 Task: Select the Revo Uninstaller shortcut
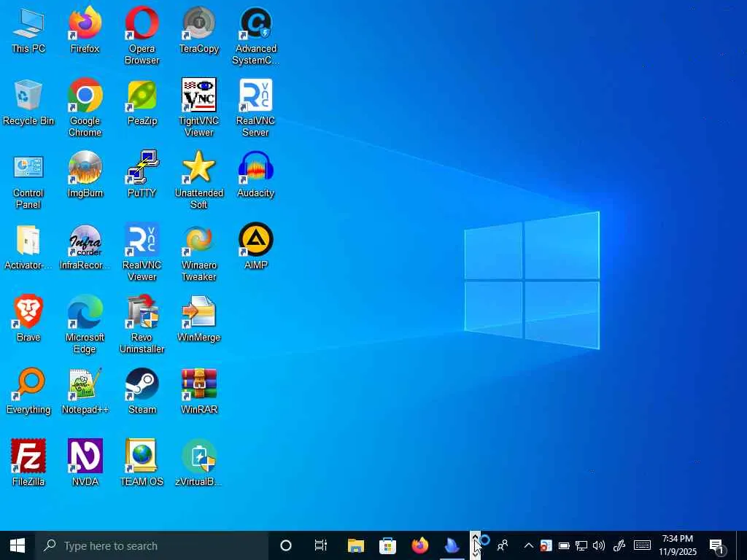(142, 325)
